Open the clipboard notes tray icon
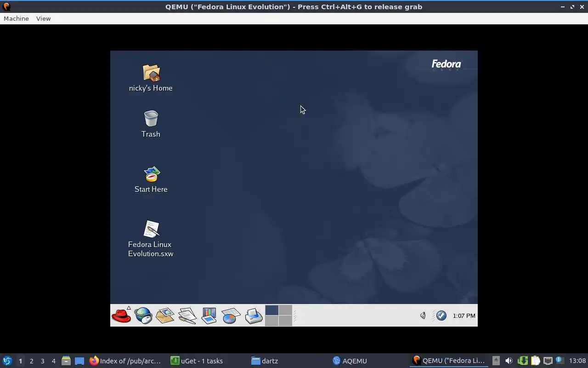Image resolution: width=588 pixels, height=368 pixels. click(535, 361)
